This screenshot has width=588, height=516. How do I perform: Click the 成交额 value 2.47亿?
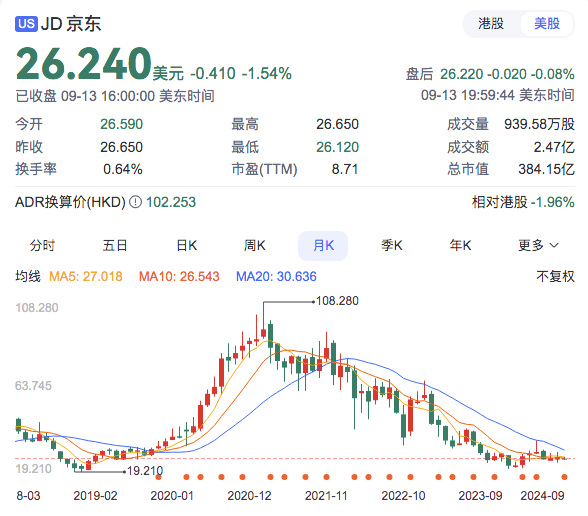click(x=554, y=147)
